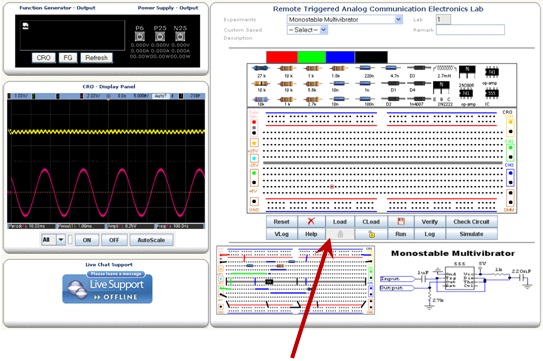The image size is (543, 361).
Task: Click the Remark text input field
Action: 470,30
